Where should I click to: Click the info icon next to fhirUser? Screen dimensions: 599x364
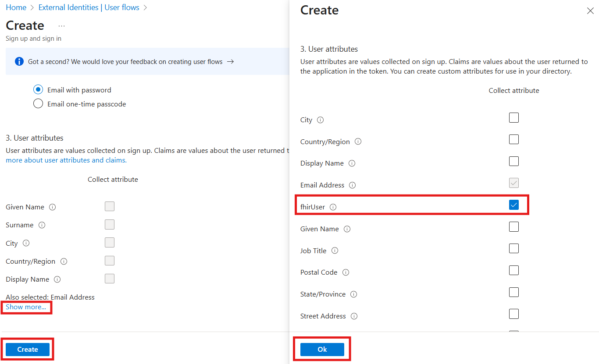[x=333, y=207]
